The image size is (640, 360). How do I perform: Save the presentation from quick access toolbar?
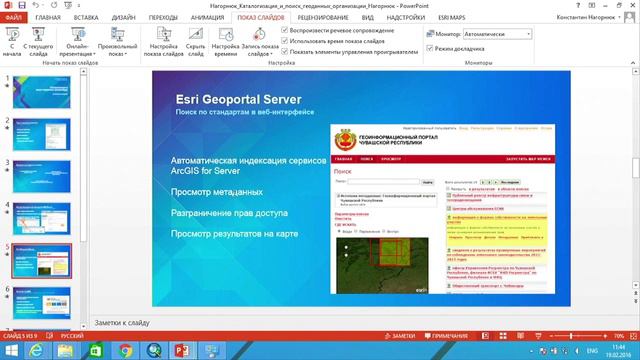pos(22,5)
